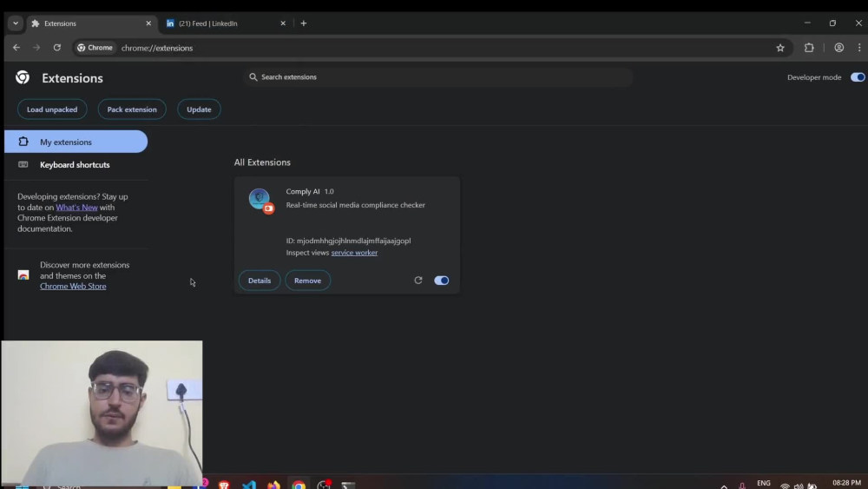The height and width of the screenshot is (489, 868).
Task: Open the What's New link
Action: coord(76,207)
